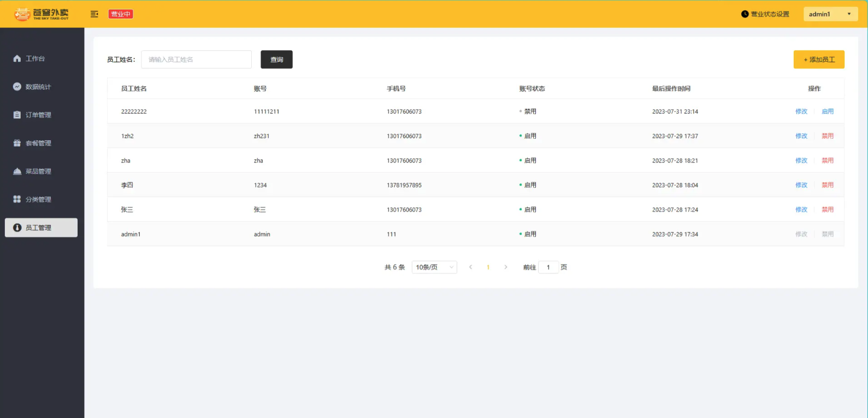The width and height of the screenshot is (868, 418).
Task: Click account cell 1234
Action: pos(261,185)
